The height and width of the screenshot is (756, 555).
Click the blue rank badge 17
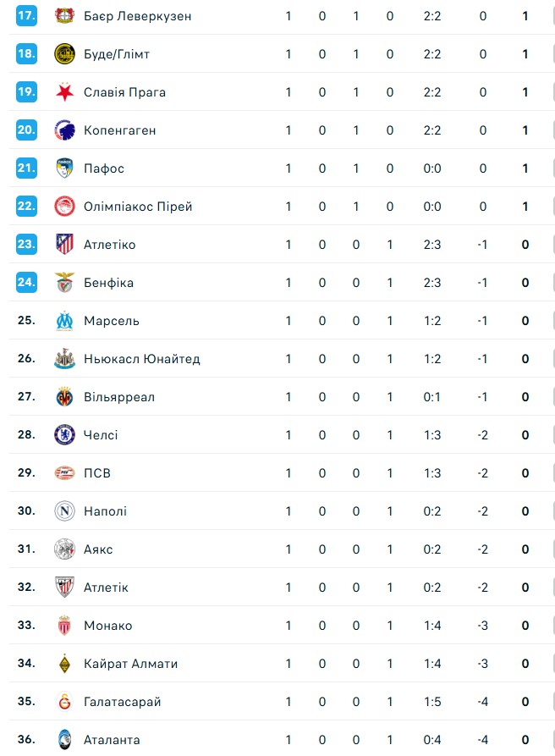pos(26,16)
